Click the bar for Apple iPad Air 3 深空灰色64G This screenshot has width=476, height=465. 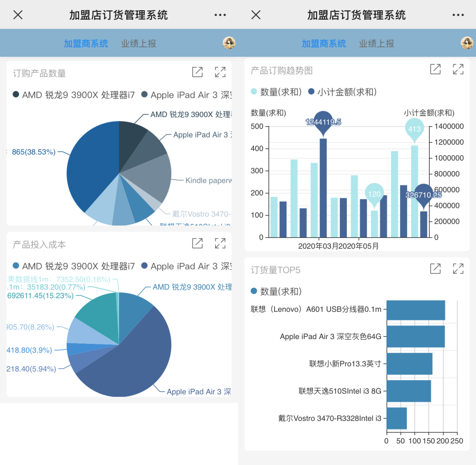(416, 337)
